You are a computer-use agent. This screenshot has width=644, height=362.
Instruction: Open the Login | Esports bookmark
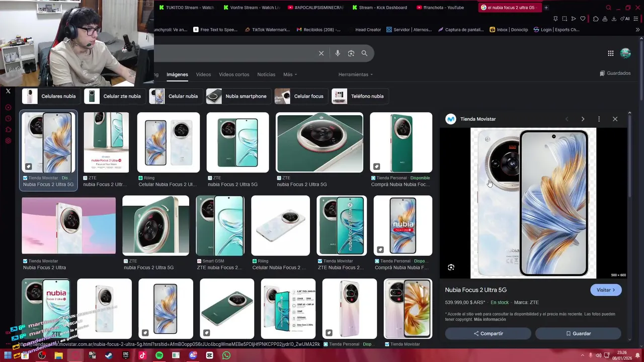[x=556, y=30]
